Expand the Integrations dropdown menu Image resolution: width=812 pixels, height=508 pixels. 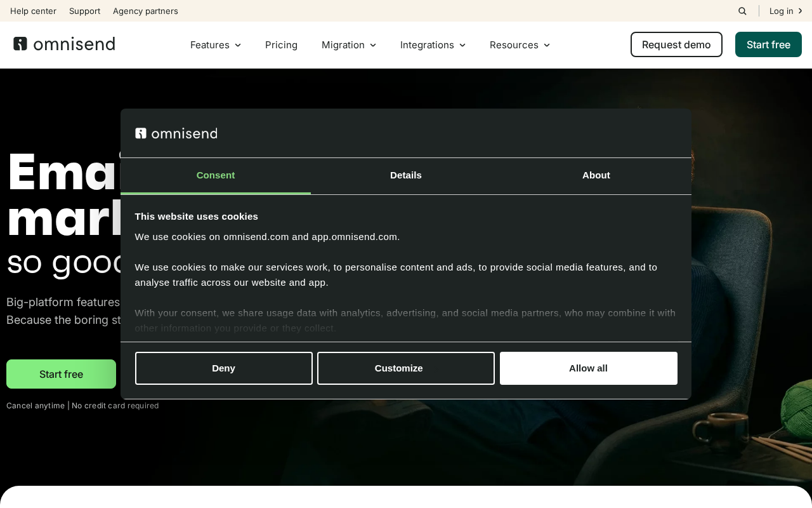click(x=433, y=45)
